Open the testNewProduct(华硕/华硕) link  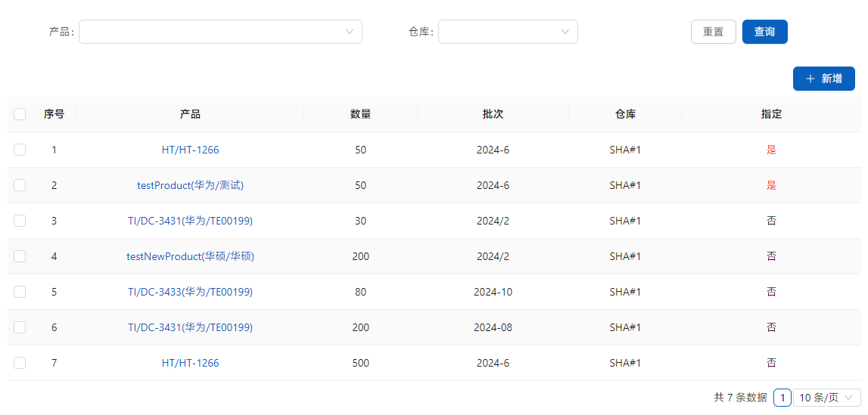(190, 256)
